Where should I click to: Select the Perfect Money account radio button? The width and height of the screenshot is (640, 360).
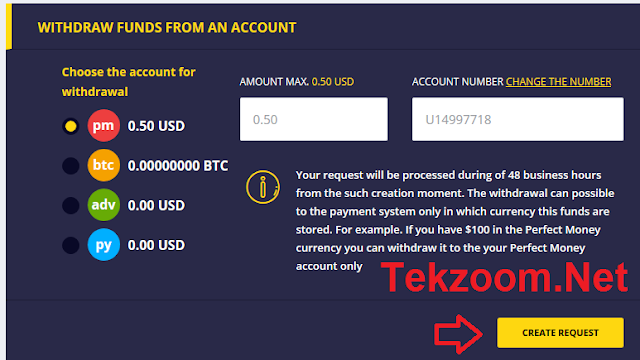coord(71,126)
